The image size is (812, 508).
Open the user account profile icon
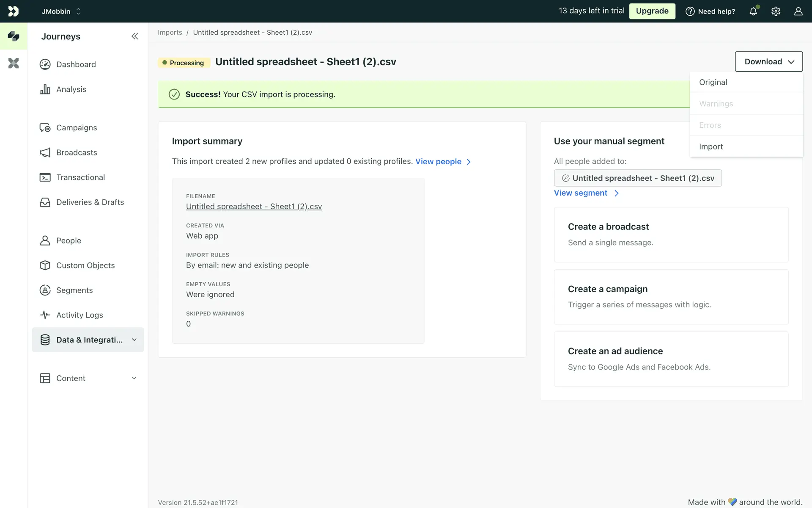pyautogui.click(x=798, y=11)
